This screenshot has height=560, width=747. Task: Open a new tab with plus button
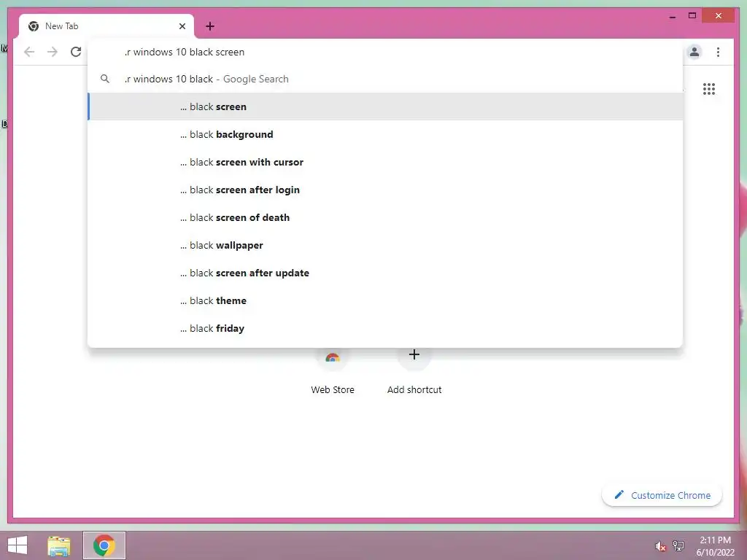pos(209,26)
